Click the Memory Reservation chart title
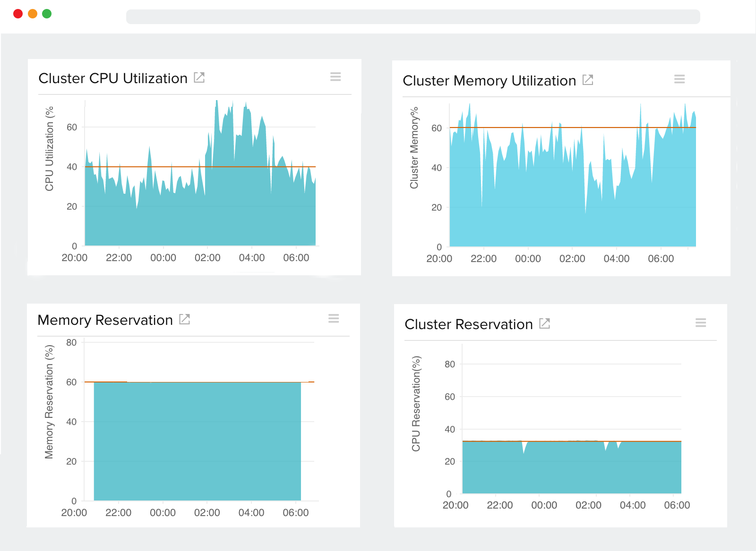The width and height of the screenshot is (756, 551). pyautogui.click(x=105, y=320)
